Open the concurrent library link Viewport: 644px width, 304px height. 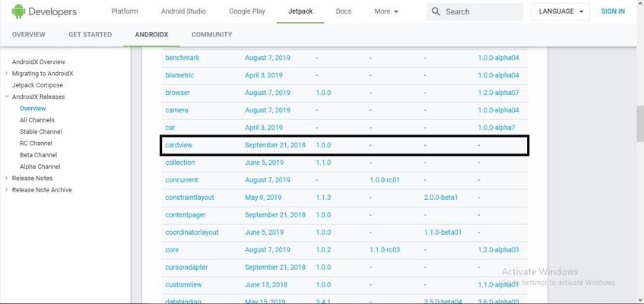coord(182,180)
